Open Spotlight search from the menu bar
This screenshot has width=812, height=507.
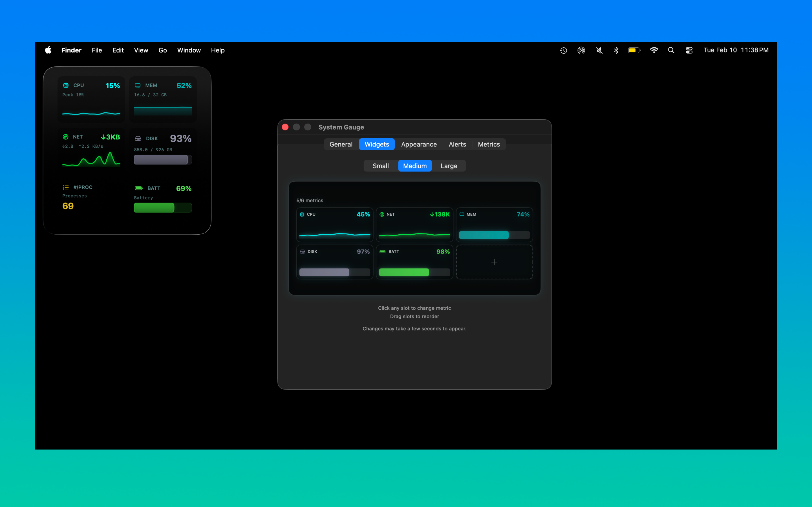[671, 50]
